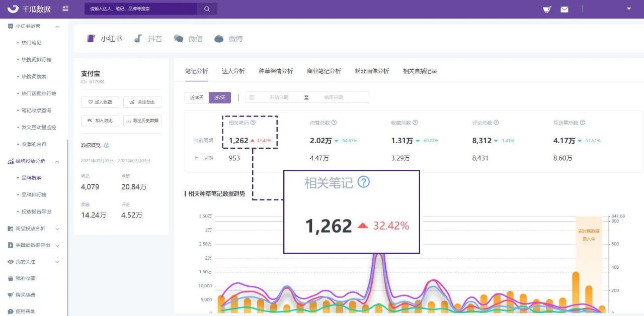
Task: Click the 8,312 评论总数 value
Action: [x=482, y=141]
